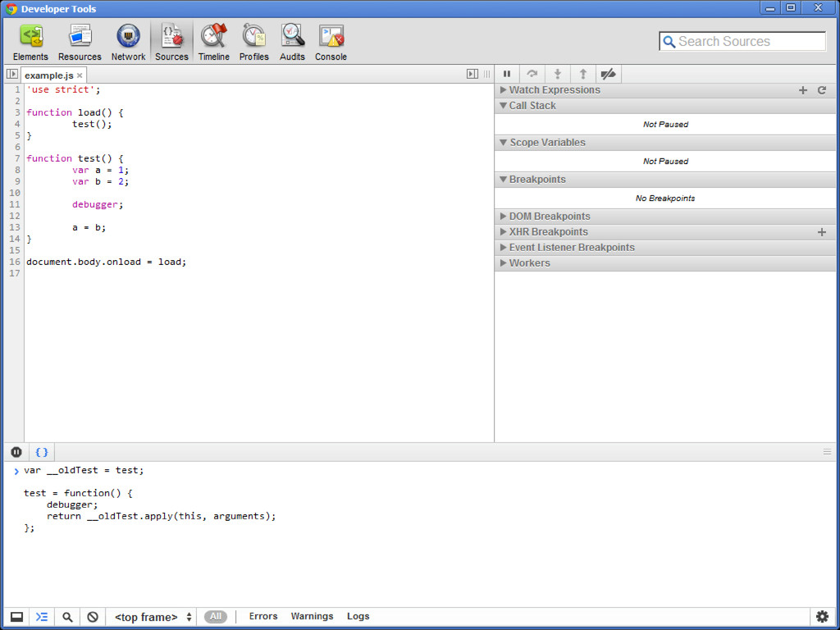Add an XHR breakpoint
The height and width of the screenshot is (630, 840).
pos(822,232)
